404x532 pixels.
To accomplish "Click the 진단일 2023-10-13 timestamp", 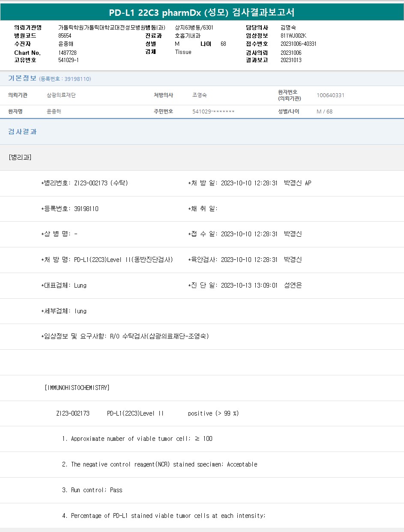I will pos(249,285).
